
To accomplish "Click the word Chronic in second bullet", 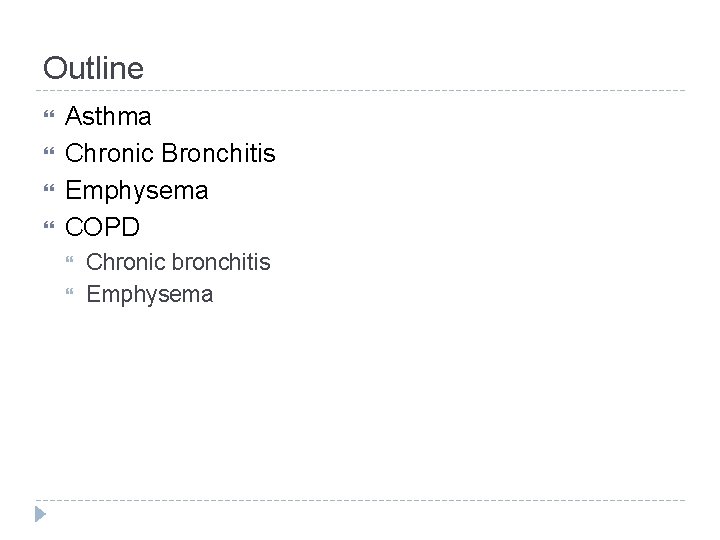I will tap(106, 154).
